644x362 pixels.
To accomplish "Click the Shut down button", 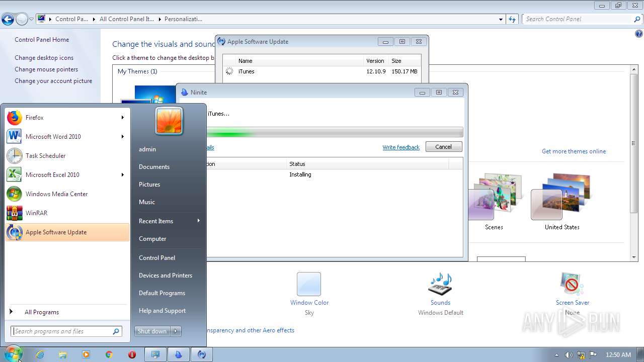I will pos(152,331).
